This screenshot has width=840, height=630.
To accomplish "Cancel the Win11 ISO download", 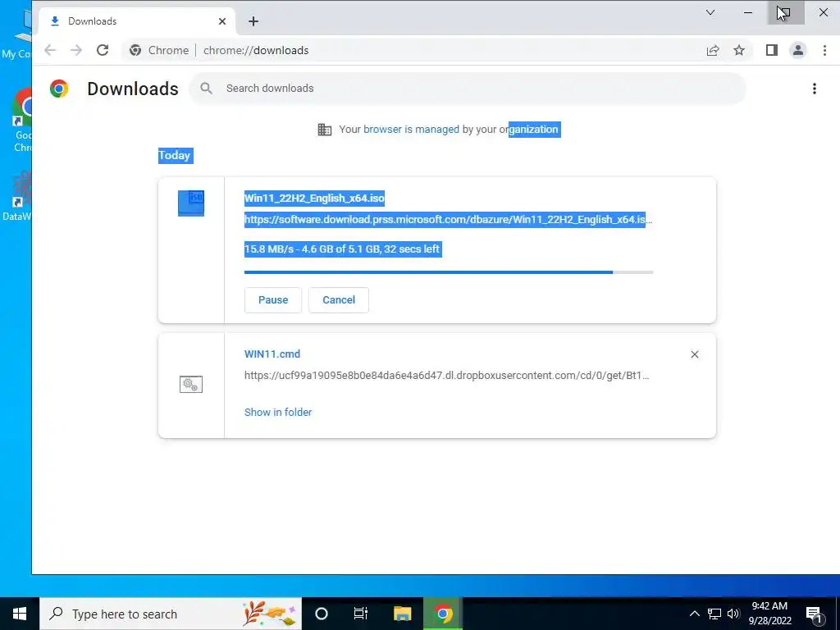I will pyautogui.click(x=339, y=300).
